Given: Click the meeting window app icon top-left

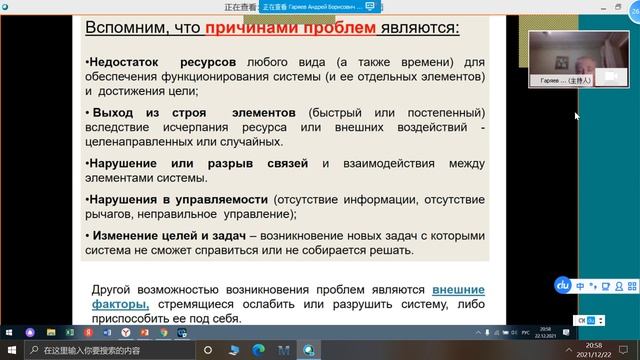Looking at the screenshot, I should [x=4, y=6].
